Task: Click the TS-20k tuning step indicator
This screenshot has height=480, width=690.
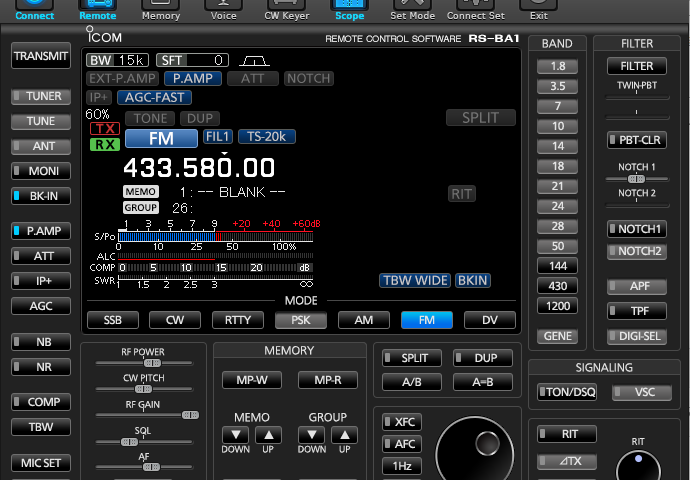Action: 267,137
